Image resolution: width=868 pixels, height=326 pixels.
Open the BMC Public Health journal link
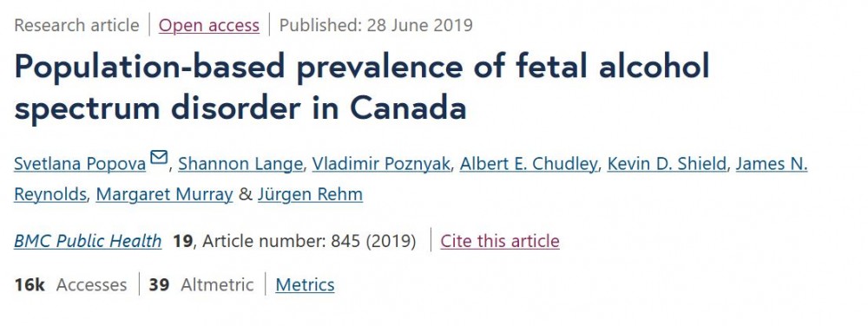pyautogui.click(x=88, y=241)
